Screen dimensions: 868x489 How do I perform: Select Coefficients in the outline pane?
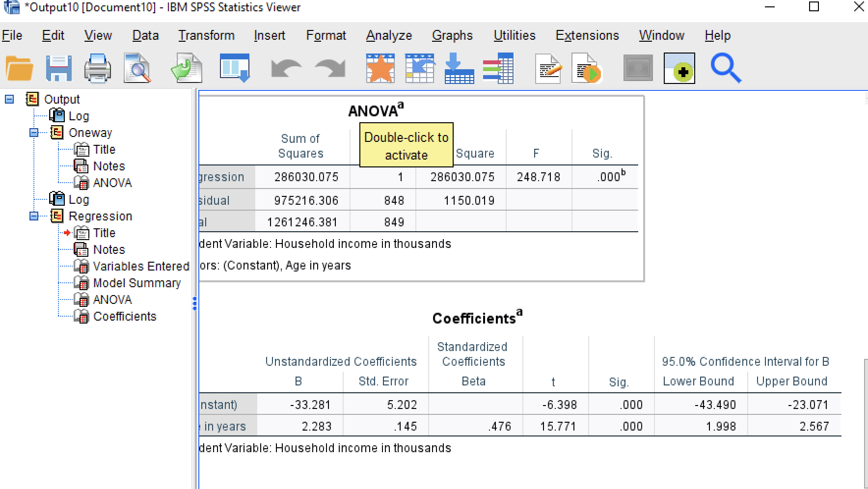pyautogui.click(x=124, y=316)
